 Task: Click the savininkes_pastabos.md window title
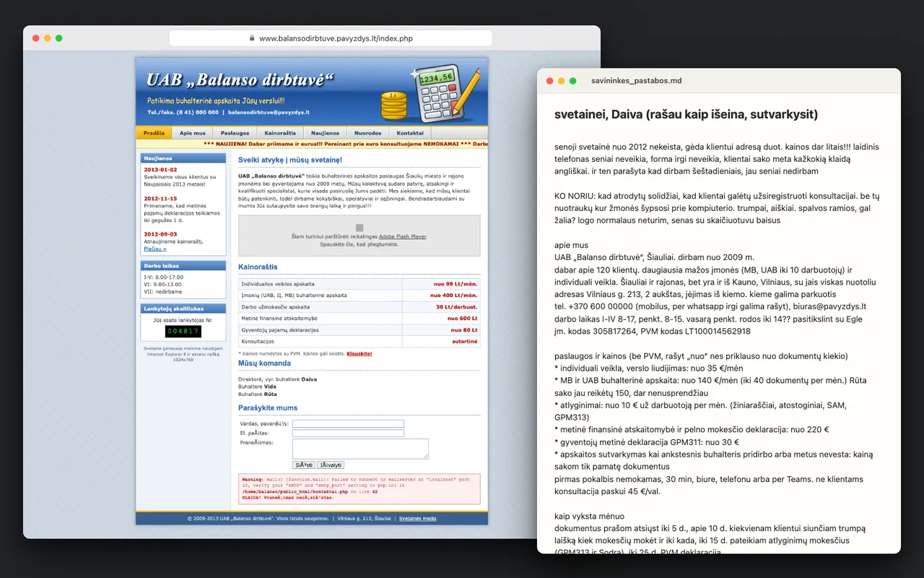click(636, 81)
